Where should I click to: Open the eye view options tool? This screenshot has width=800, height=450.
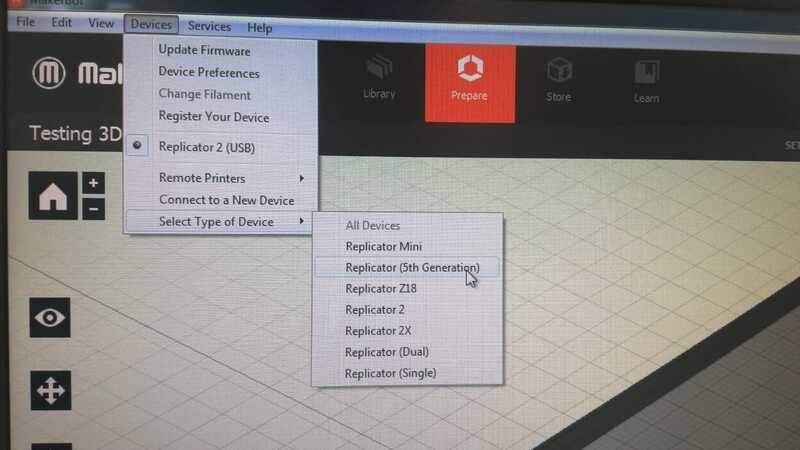point(50,318)
